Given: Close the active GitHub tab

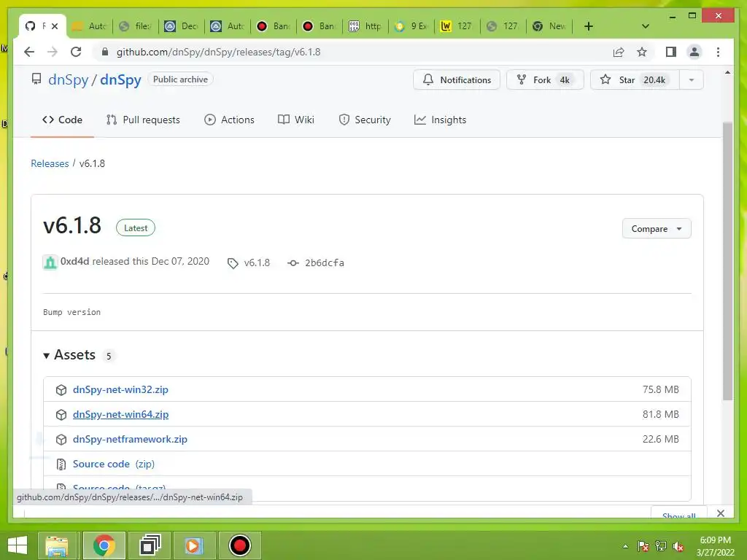Looking at the screenshot, I should [55, 26].
